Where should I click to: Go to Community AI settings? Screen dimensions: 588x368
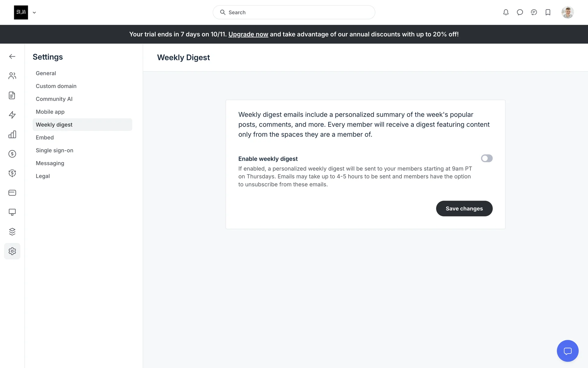pos(54,99)
